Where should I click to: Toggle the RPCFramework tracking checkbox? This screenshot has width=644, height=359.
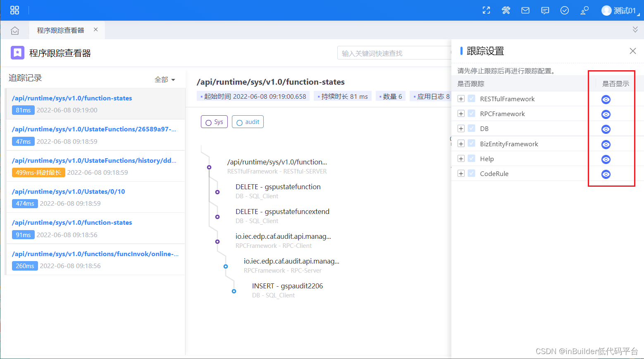coord(471,114)
